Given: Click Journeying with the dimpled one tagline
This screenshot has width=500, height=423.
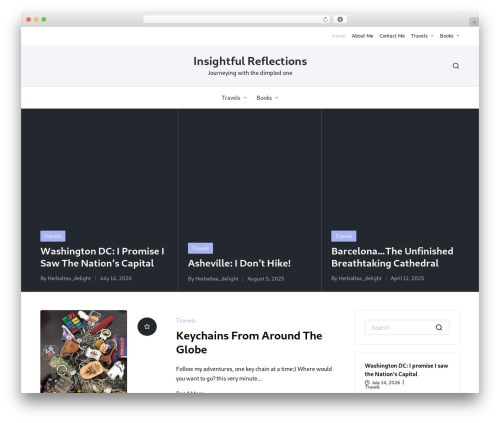Looking at the screenshot, I should click(250, 73).
